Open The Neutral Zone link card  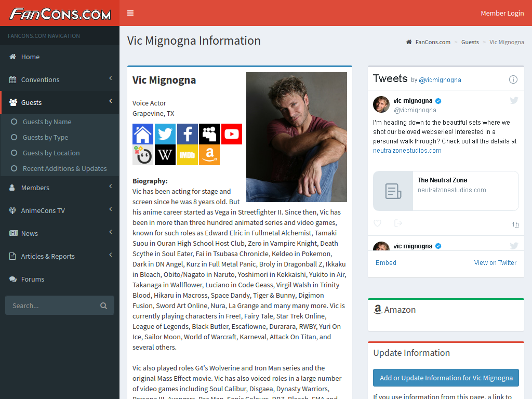point(446,191)
